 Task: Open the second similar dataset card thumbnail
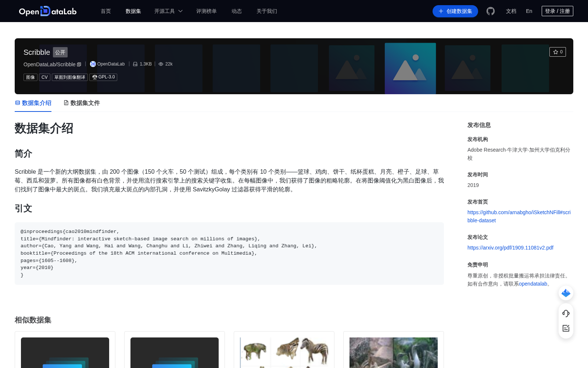coord(175,353)
